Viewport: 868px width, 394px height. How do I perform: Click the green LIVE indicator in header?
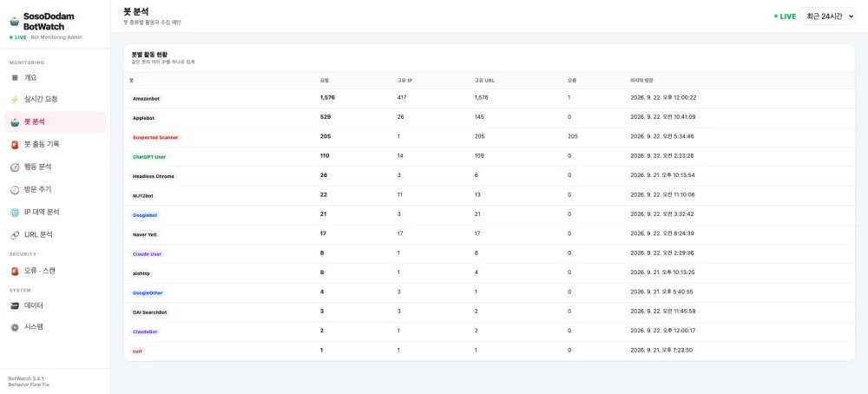(x=785, y=16)
